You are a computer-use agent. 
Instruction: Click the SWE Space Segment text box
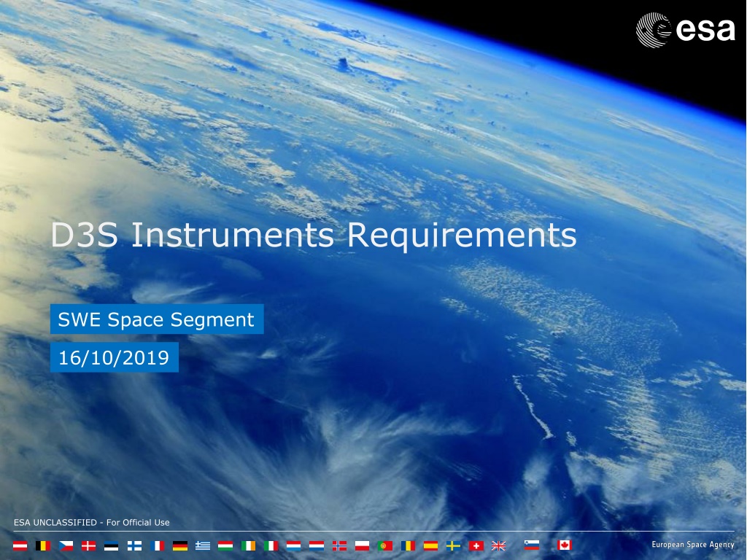pos(157,319)
